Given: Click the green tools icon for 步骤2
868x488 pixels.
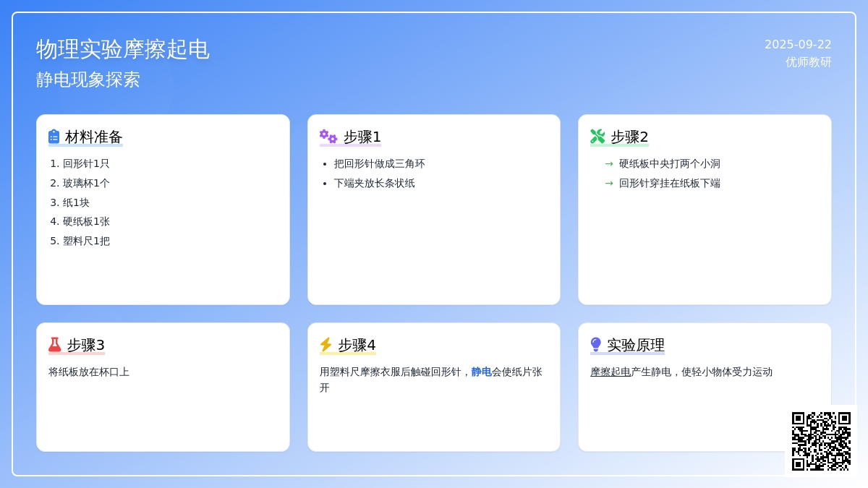Looking at the screenshot, I should tap(597, 137).
